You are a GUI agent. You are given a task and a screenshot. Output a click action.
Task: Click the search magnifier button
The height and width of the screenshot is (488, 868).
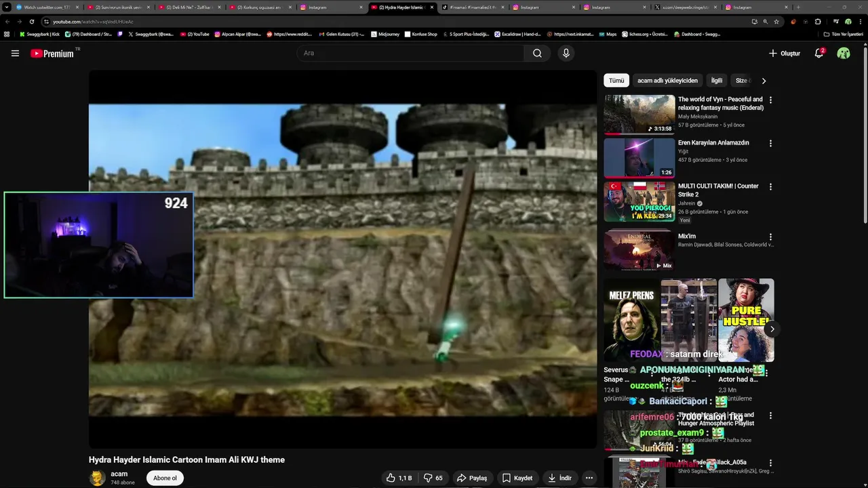[537, 53]
